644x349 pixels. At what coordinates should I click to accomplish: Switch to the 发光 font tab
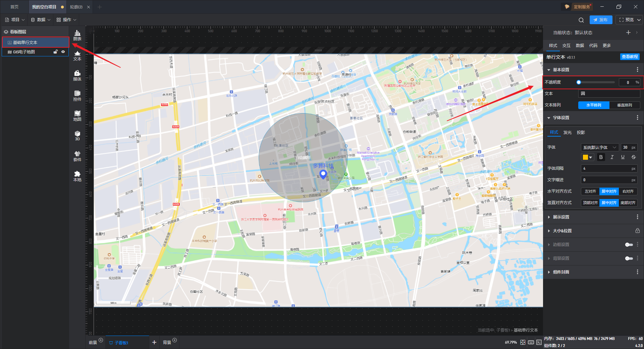click(568, 133)
